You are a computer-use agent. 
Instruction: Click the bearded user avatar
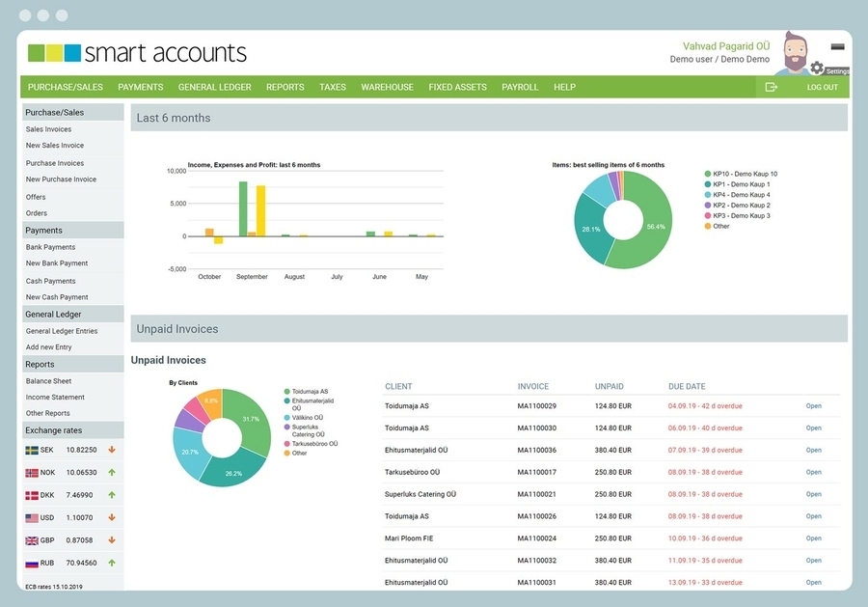pos(795,52)
